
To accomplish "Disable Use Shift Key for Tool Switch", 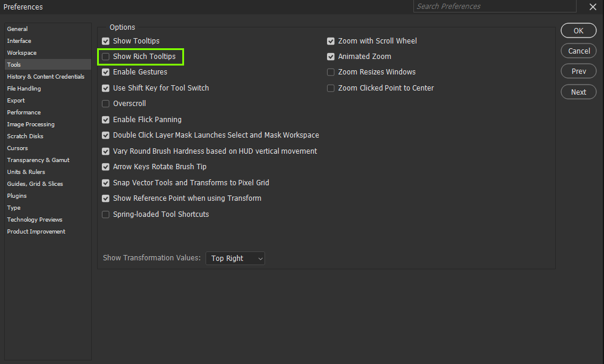I will click(x=105, y=88).
